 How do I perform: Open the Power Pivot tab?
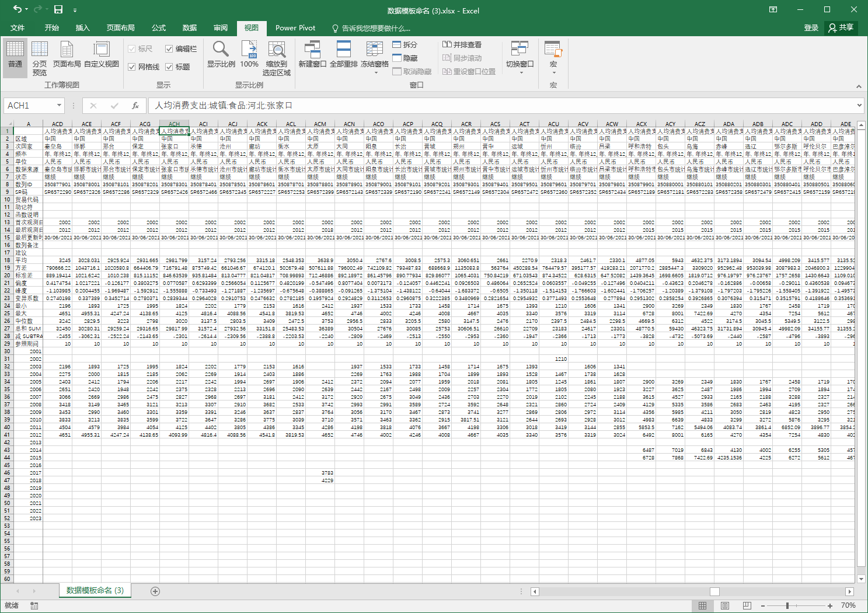pyautogui.click(x=295, y=28)
